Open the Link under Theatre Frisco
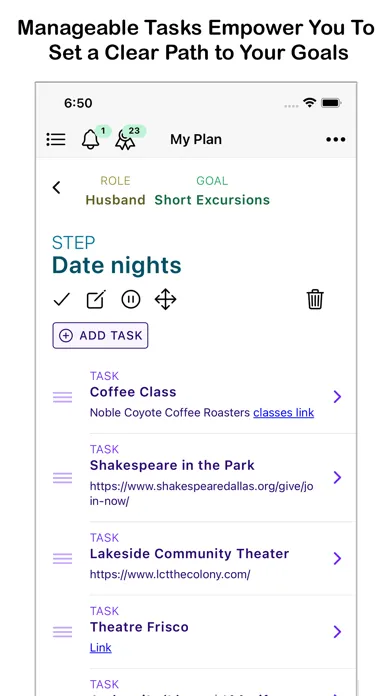Image resolution: width=392 pixels, height=696 pixels. point(101,648)
